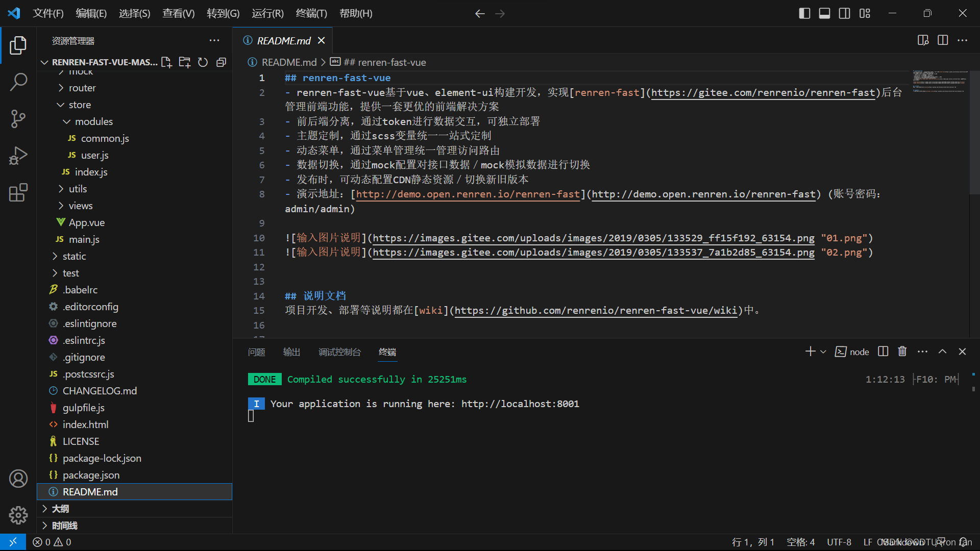Screen dimensions: 980x551
Task: Switch to the 输出 panel tab
Action: (x=292, y=352)
